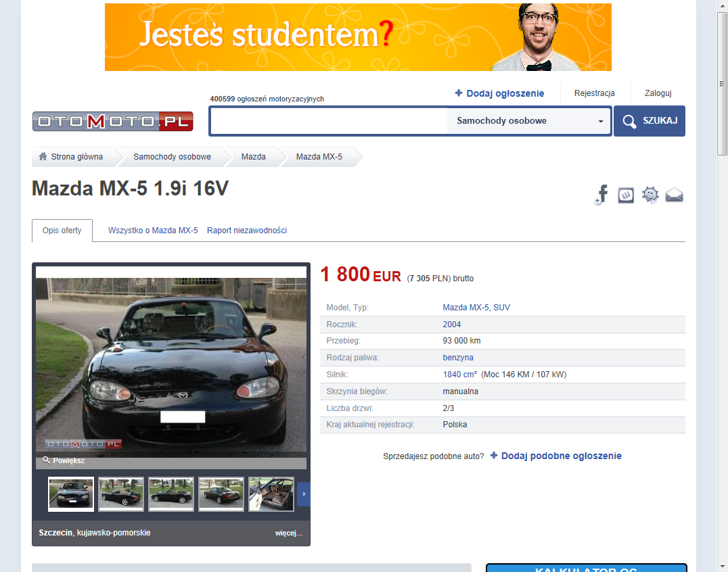728x572 pixels.
Task: Click the registration country value Polska
Action: point(455,425)
